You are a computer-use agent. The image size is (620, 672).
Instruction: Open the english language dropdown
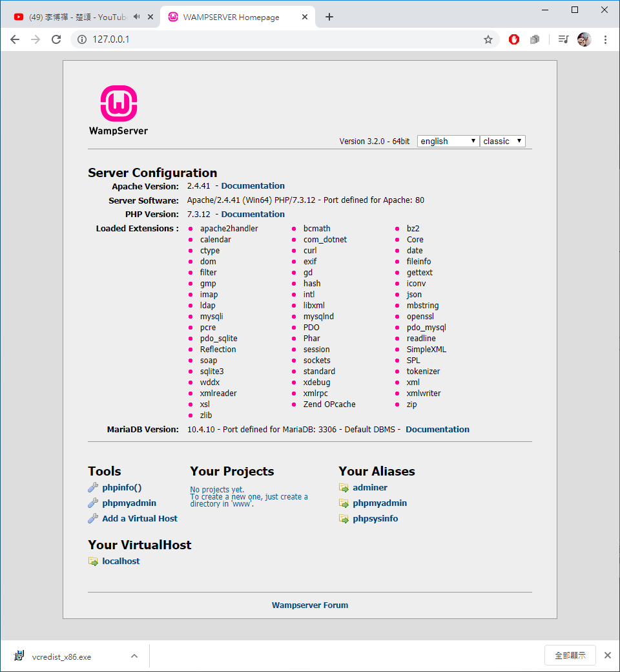tap(448, 141)
